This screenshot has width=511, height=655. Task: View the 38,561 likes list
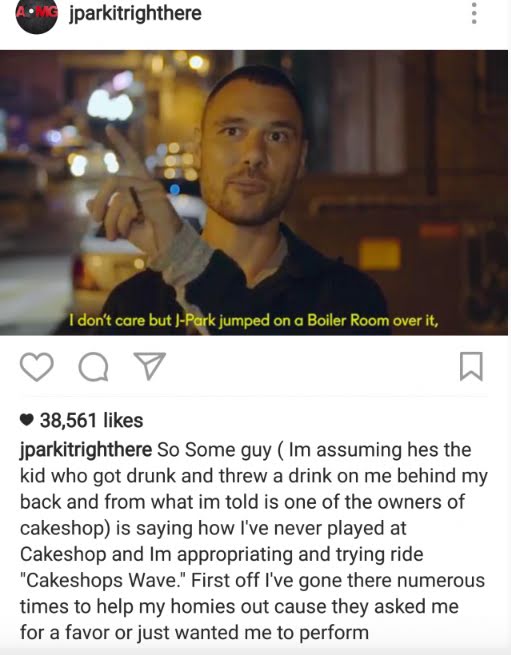pyautogui.click(x=92, y=420)
